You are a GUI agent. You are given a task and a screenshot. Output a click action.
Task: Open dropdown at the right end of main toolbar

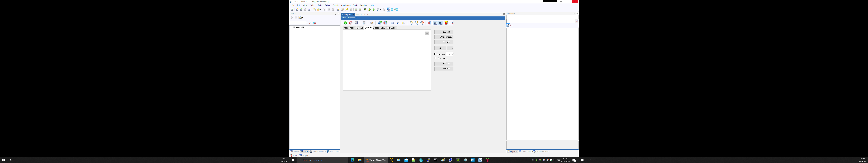tap(399, 10)
